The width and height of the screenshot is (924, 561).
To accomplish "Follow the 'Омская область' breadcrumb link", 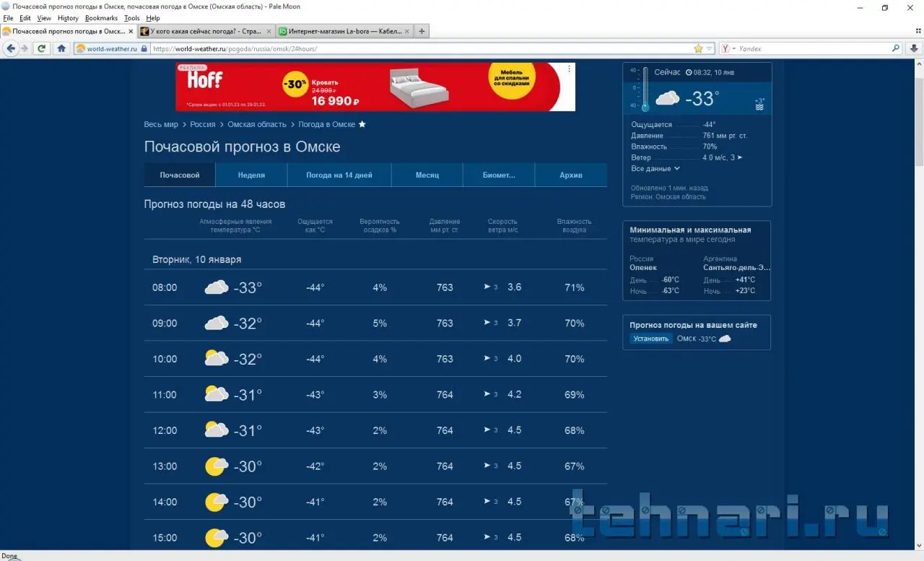I will pyautogui.click(x=257, y=124).
